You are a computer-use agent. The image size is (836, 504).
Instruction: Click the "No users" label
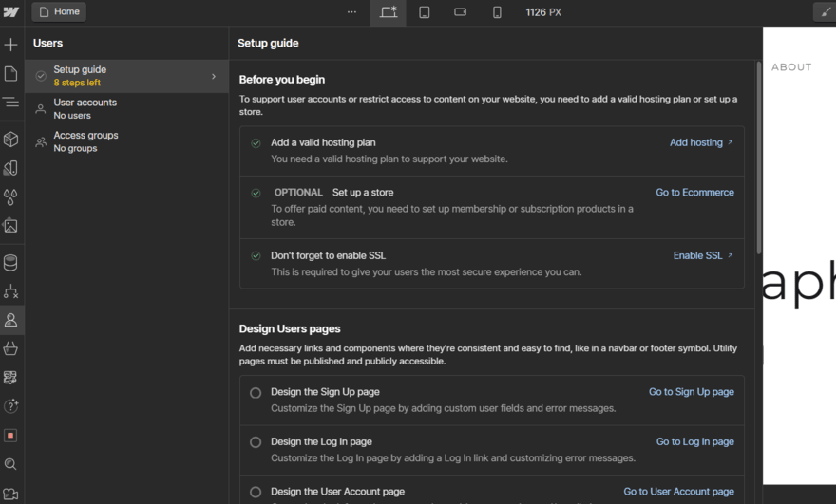coord(72,116)
